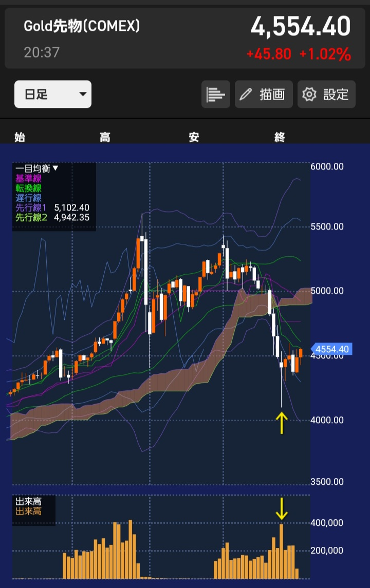This screenshot has width=370, height=588.
Task: Click the large 4,554.40 header price
Action: [301, 27]
